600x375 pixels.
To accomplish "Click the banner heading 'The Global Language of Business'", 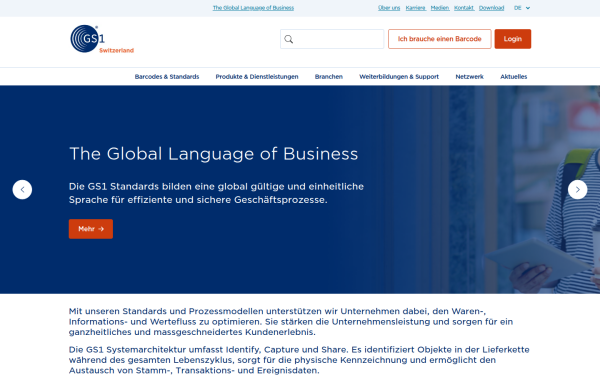I will 214,154.
